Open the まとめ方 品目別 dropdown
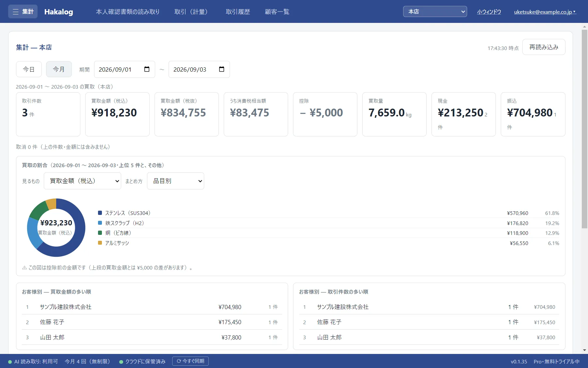Viewport: 588px width, 368px height. 175,181
